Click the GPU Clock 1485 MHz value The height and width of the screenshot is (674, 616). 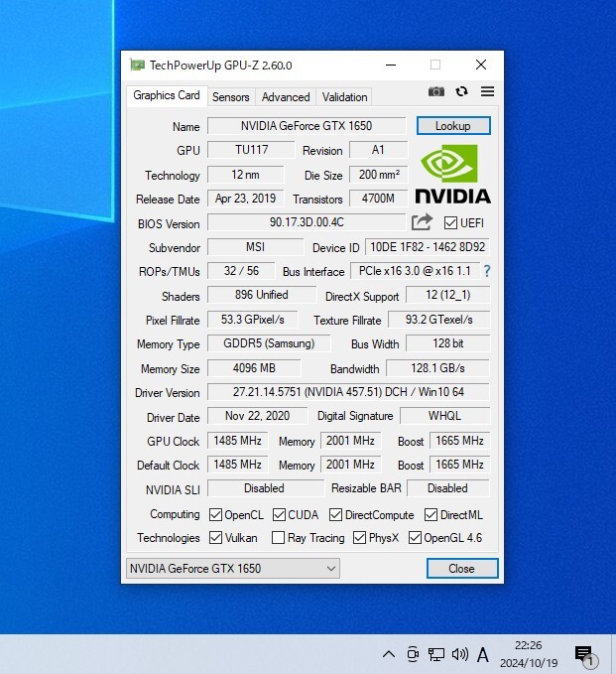tap(237, 441)
